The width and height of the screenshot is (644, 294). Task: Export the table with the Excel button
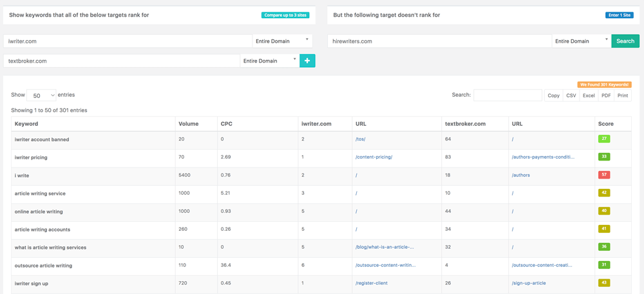[x=589, y=95]
